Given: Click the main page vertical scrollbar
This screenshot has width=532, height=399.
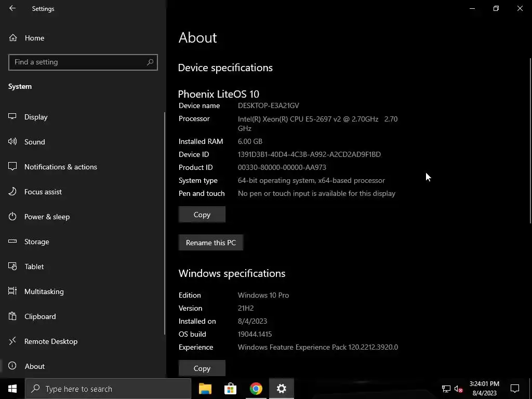Looking at the screenshot, I should (x=530, y=141).
